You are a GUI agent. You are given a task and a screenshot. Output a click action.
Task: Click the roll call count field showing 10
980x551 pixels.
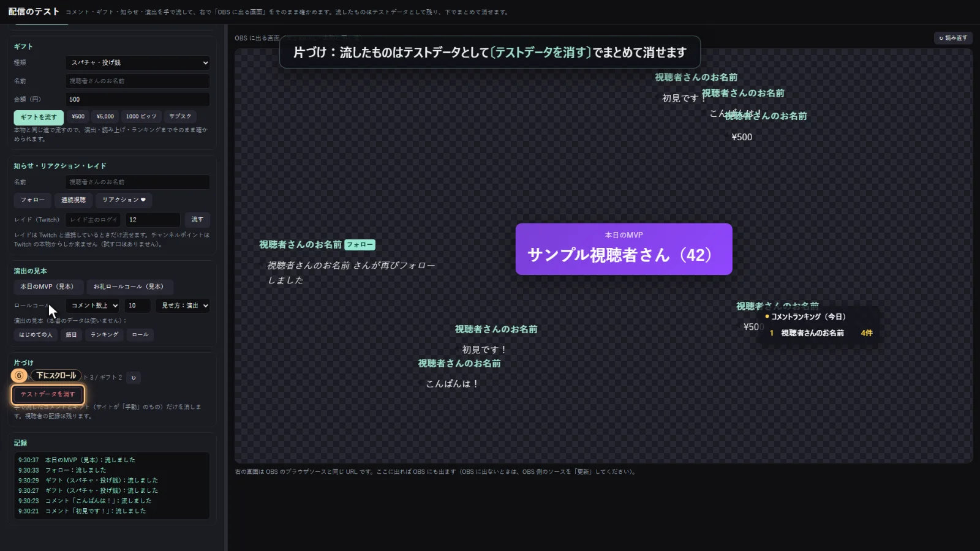[x=138, y=305]
